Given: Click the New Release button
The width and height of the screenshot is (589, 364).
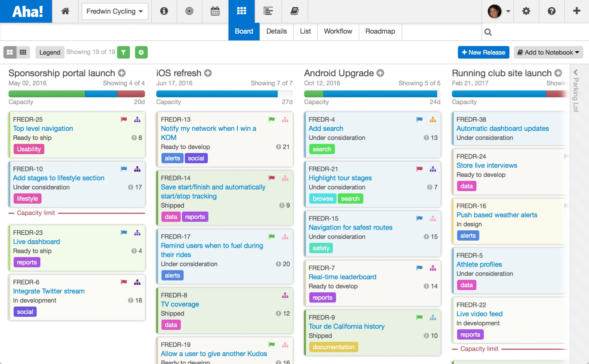Looking at the screenshot, I should pos(483,52).
